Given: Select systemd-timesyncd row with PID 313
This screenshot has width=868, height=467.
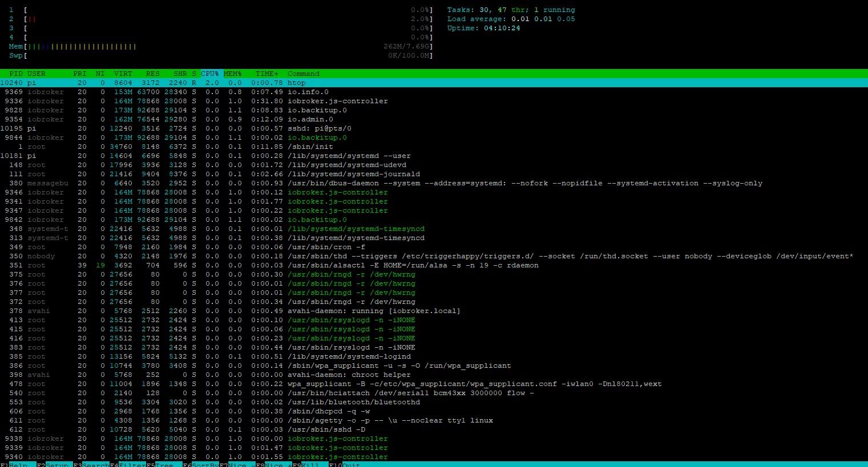Looking at the screenshot, I should (x=434, y=238).
